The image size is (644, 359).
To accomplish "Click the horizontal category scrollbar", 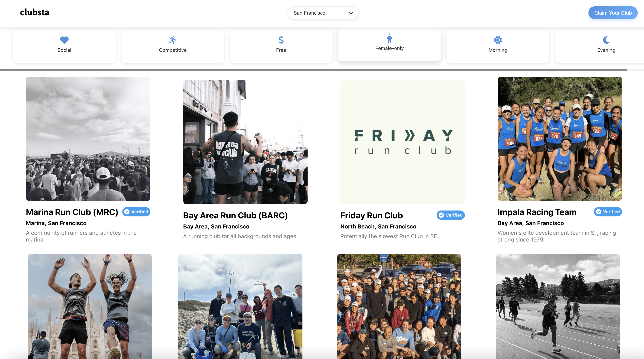I will [x=314, y=70].
